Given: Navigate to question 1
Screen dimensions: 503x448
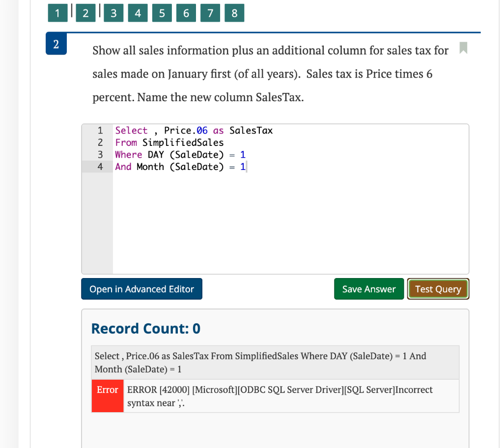Looking at the screenshot, I should (x=57, y=13).
